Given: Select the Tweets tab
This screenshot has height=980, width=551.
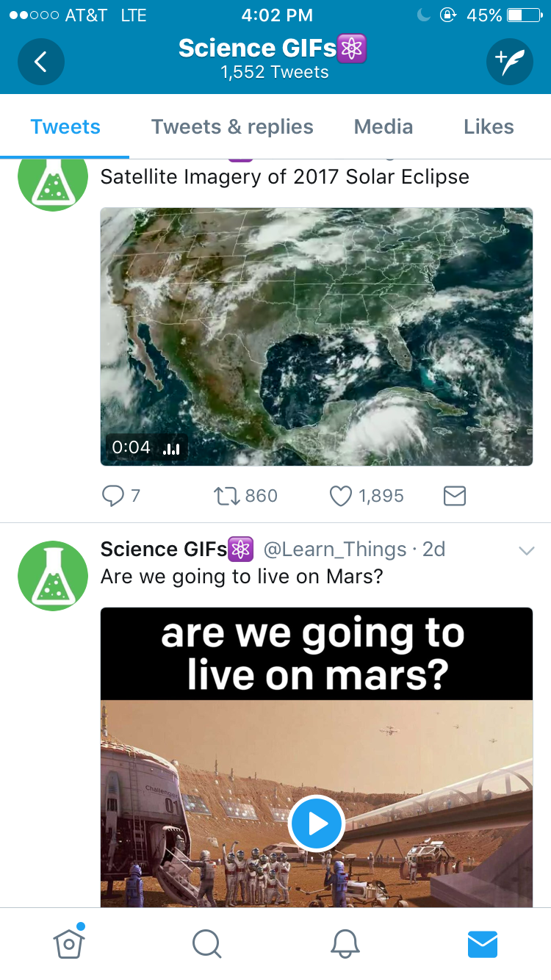Looking at the screenshot, I should 65,127.
